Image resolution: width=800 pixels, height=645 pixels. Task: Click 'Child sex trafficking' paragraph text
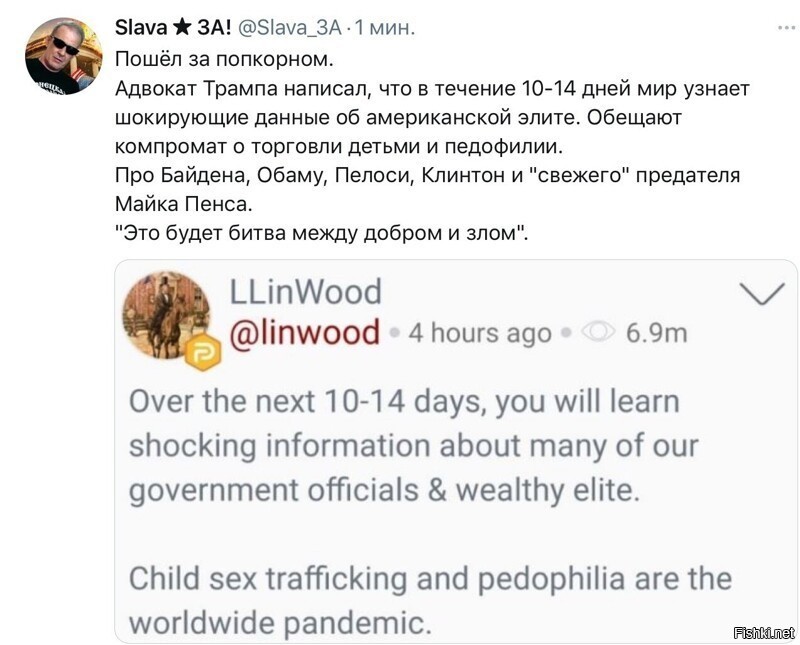click(x=268, y=579)
